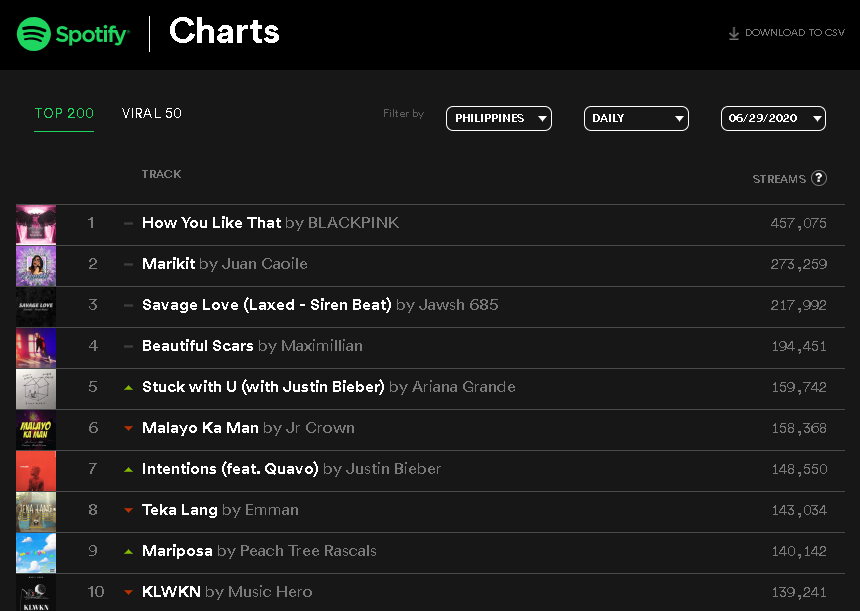860x611 pixels.
Task: Click Download to CSV link
Action: 787,33
